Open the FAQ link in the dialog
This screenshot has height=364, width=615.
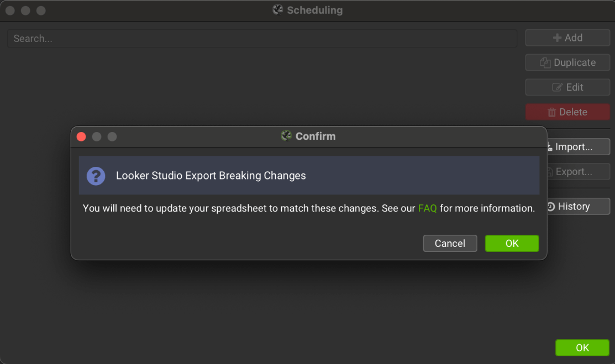tap(427, 208)
